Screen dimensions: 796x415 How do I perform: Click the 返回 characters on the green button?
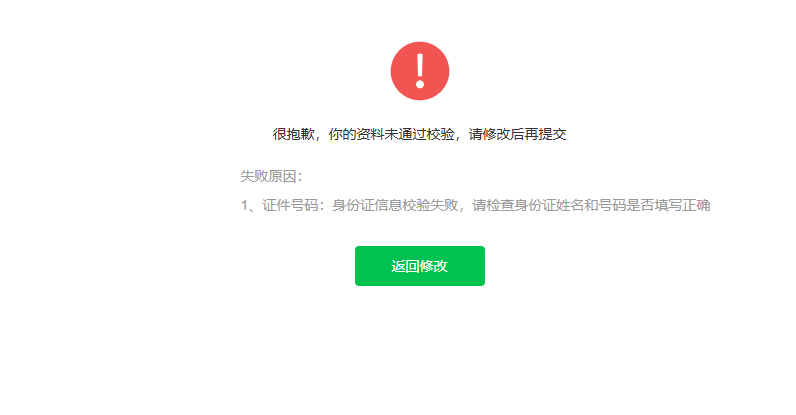pyautogui.click(x=405, y=266)
